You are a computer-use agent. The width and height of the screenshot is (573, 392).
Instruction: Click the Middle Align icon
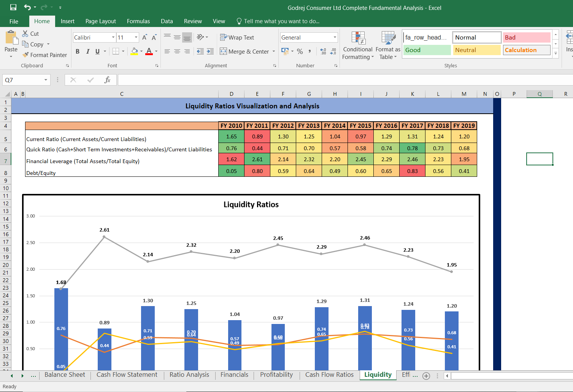(177, 37)
